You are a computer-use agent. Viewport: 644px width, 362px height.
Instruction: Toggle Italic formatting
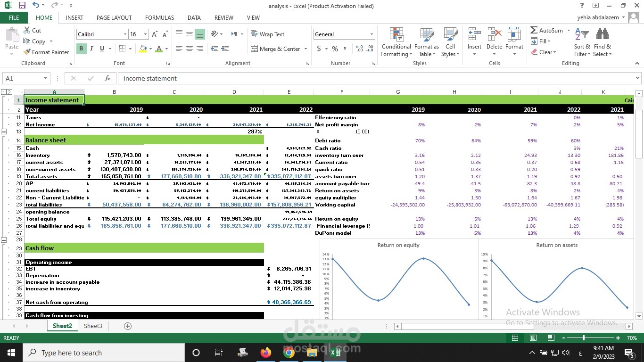(91, 49)
